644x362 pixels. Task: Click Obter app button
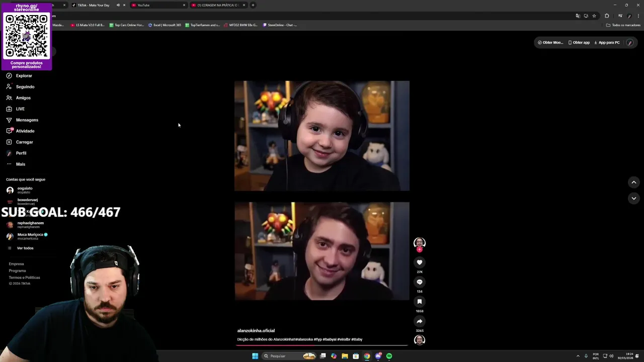579,43
